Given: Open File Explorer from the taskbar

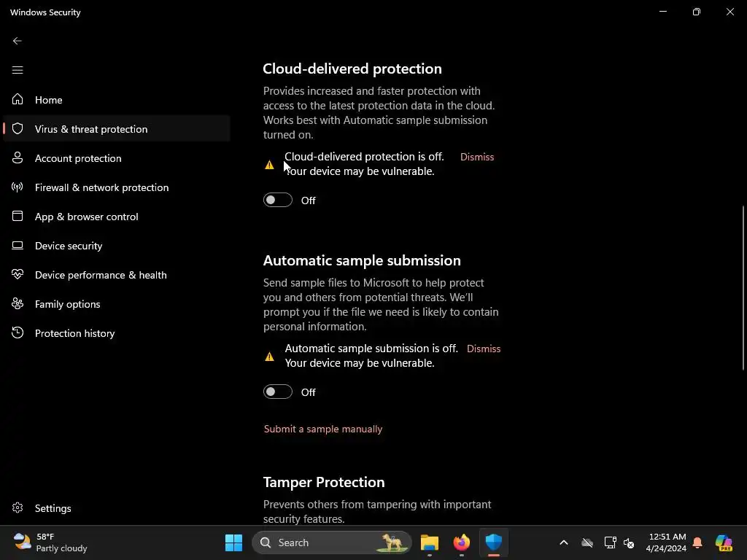Looking at the screenshot, I should pos(429,542).
